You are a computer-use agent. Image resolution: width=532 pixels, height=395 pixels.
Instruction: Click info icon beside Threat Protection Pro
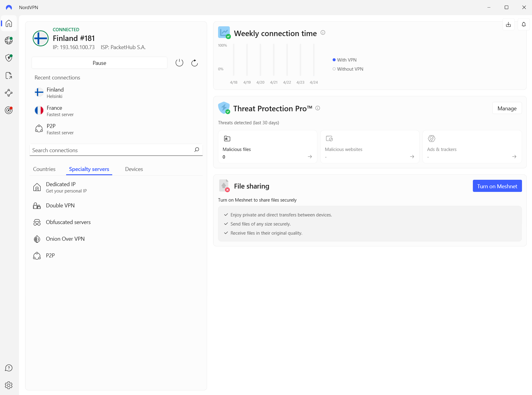[318, 108]
